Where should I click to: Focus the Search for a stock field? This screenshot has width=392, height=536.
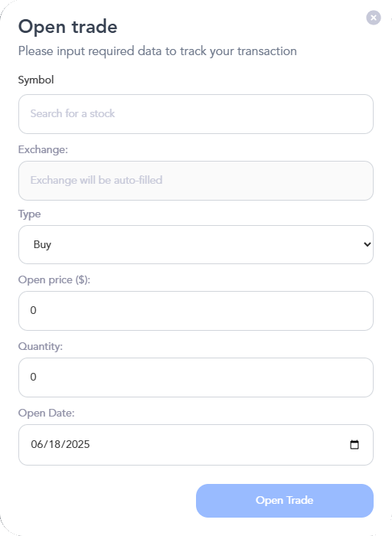[195, 114]
